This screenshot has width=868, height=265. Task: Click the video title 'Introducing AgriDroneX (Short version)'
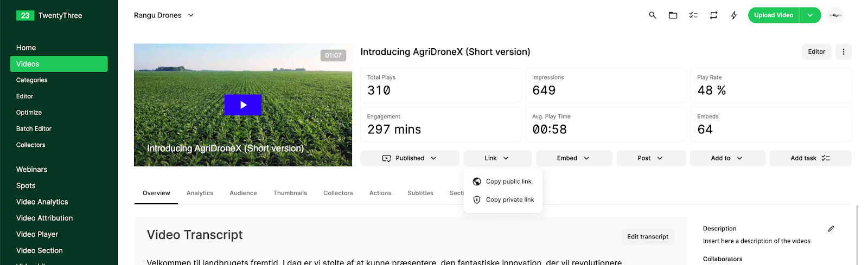(445, 52)
